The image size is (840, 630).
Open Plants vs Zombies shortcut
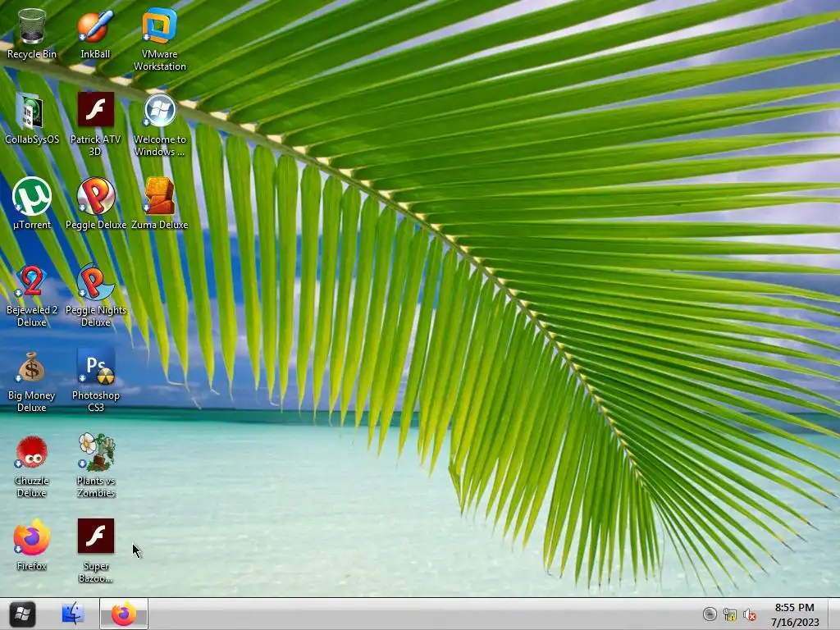(x=95, y=466)
